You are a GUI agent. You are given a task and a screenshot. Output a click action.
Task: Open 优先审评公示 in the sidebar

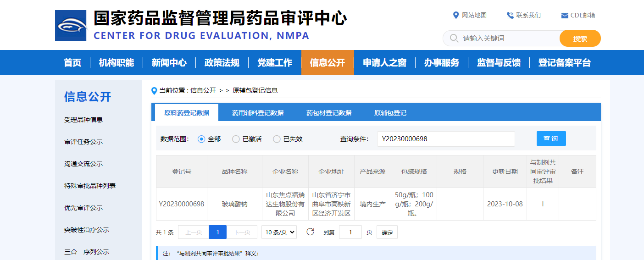(x=83, y=208)
